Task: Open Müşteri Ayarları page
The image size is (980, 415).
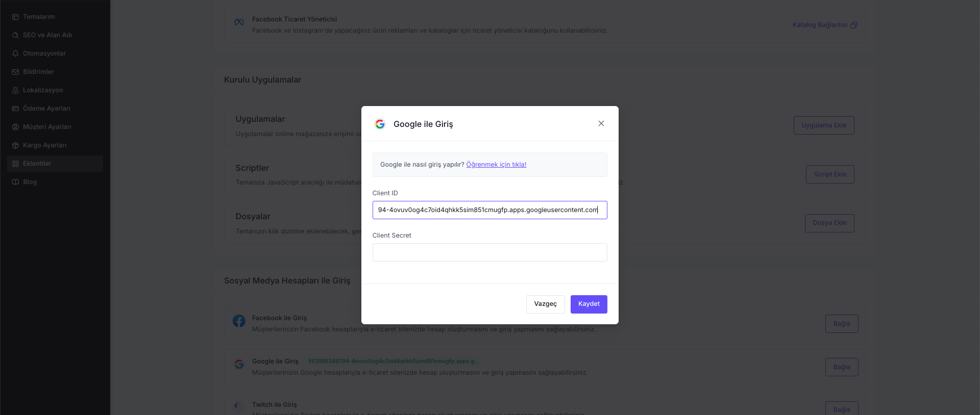Action: click(55, 127)
